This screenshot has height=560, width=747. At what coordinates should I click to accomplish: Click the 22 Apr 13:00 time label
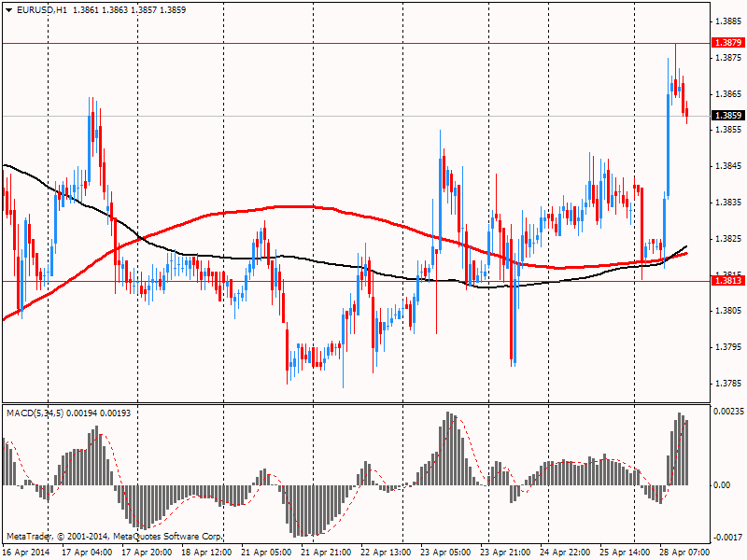tap(386, 552)
